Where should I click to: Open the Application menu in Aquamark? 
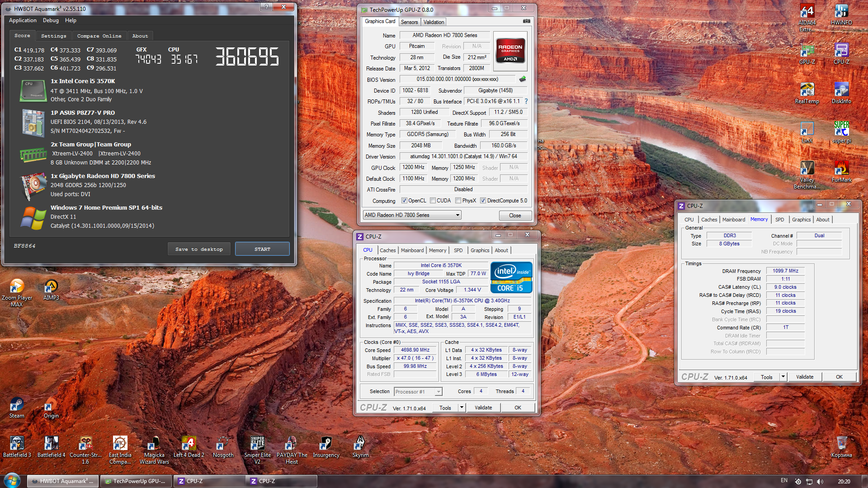[23, 20]
